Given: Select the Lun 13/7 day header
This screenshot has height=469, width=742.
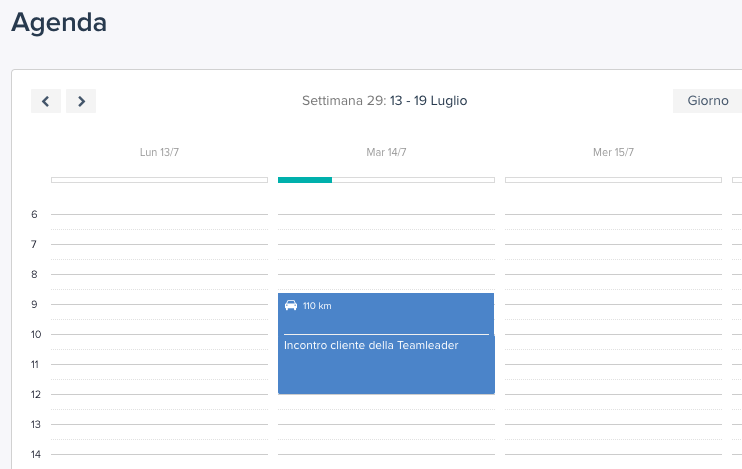Looking at the screenshot, I should [159, 152].
